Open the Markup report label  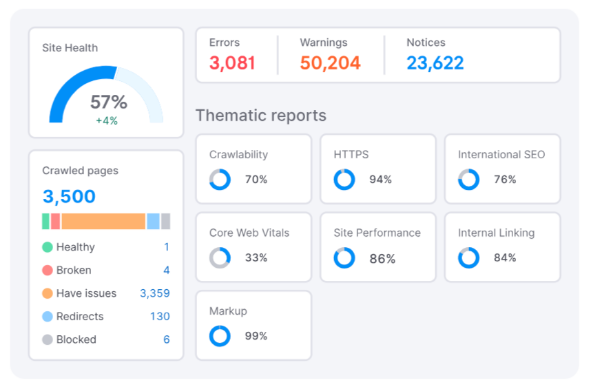[228, 311]
